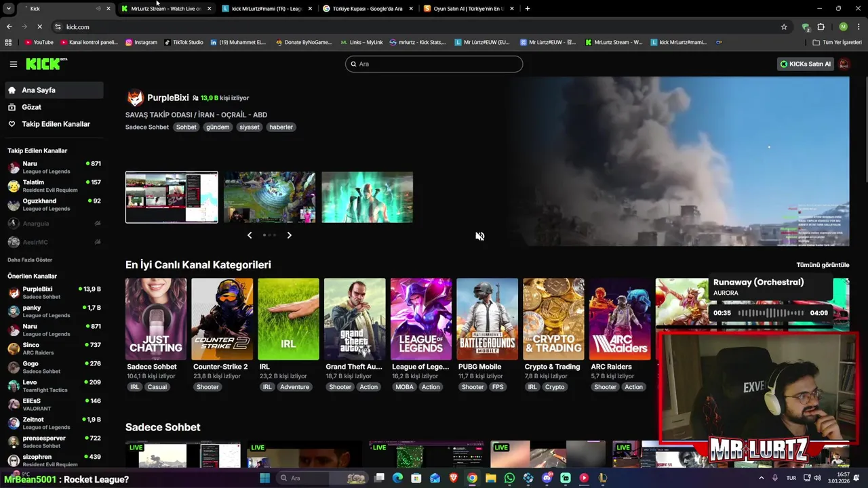Open Chrome three-dot menu
Screen dimensions: 868x488
click(x=859, y=27)
